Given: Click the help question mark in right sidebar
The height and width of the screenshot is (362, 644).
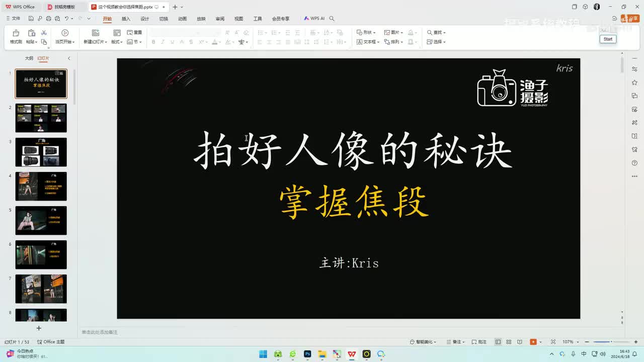Looking at the screenshot, I should click(634, 163).
